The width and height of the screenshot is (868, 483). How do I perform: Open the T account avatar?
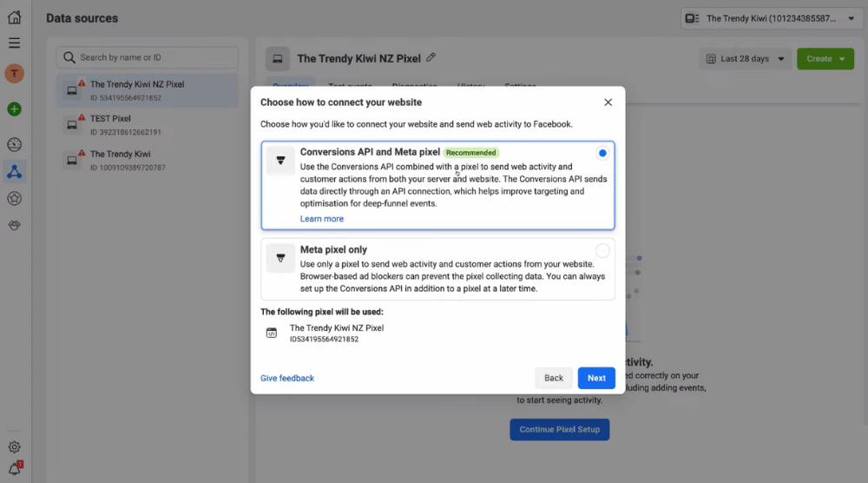[x=15, y=73]
